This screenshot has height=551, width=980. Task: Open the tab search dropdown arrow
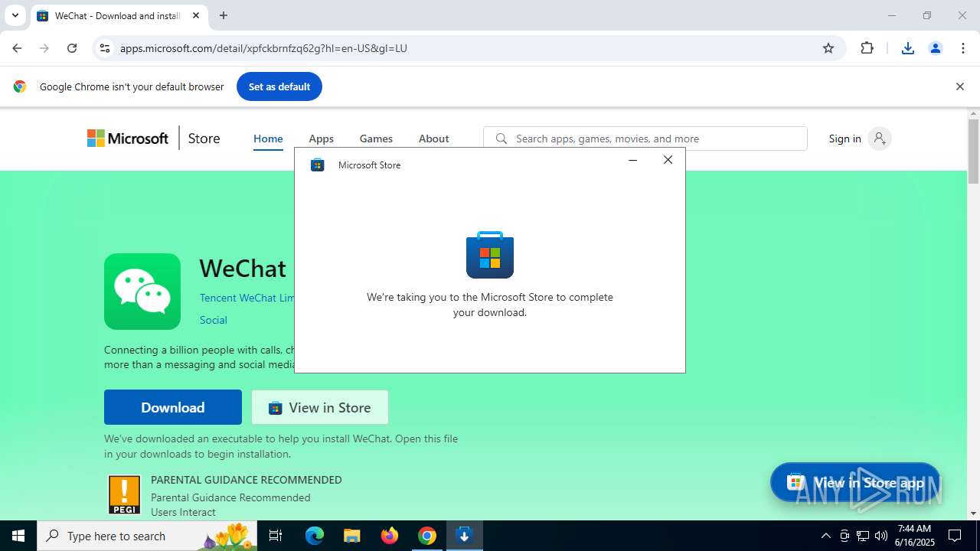(x=15, y=15)
